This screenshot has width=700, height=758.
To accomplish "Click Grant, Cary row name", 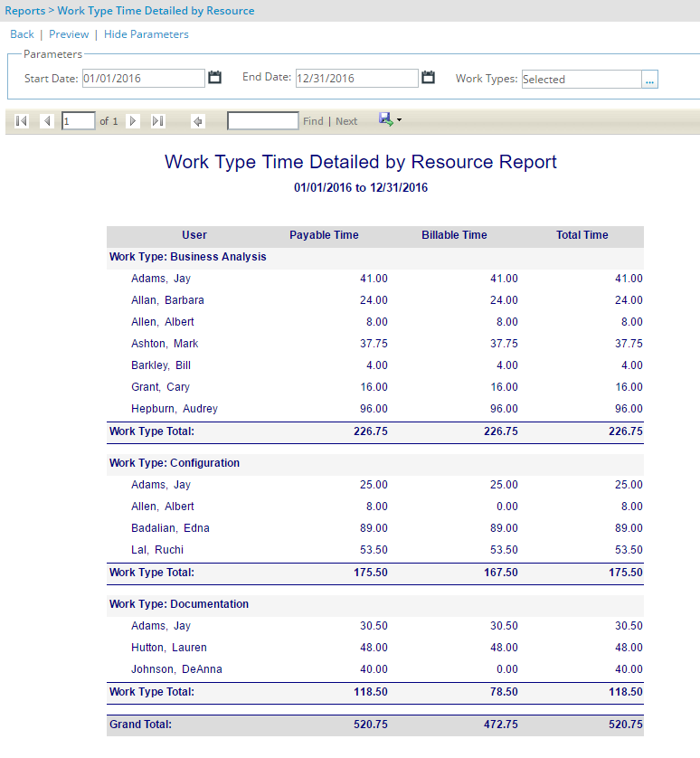I will point(160,387).
